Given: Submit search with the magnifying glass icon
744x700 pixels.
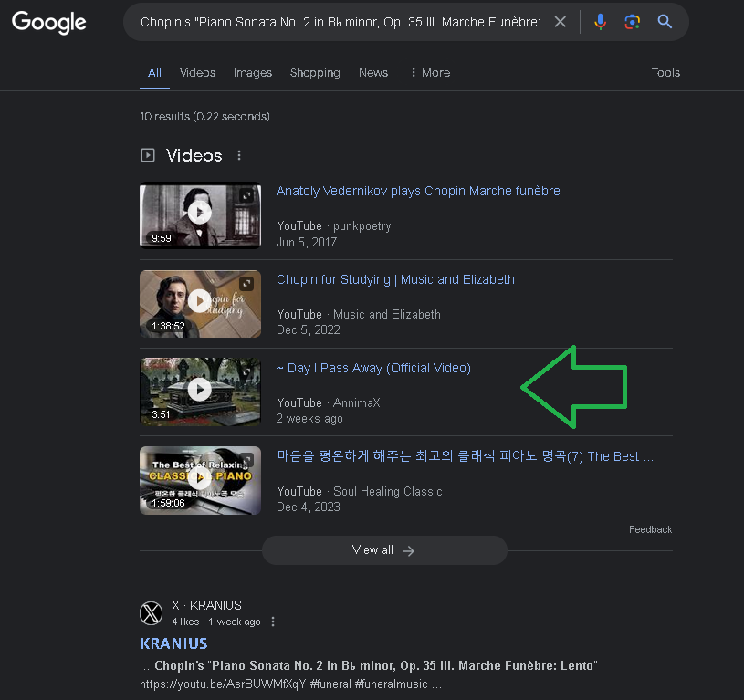Looking at the screenshot, I should [x=665, y=21].
